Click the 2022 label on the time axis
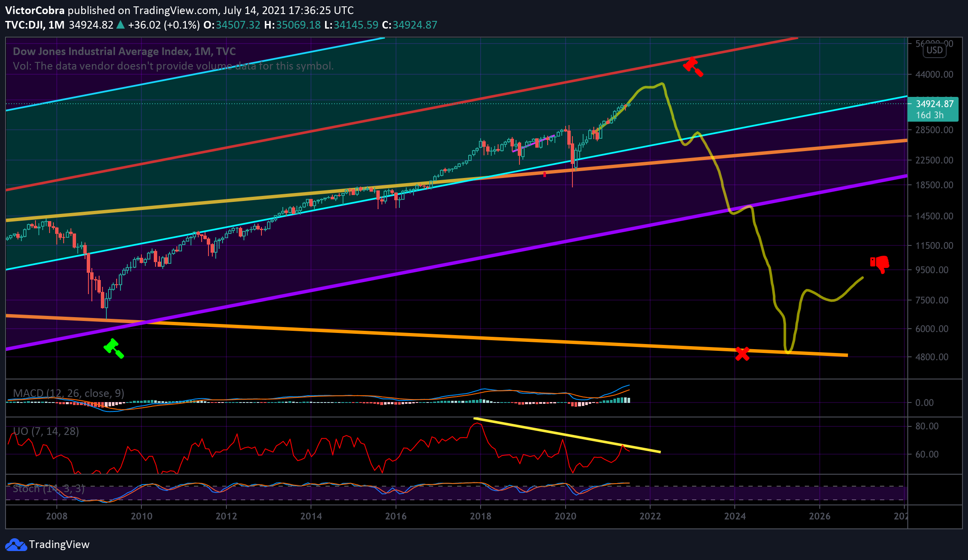The width and height of the screenshot is (968, 560). [650, 516]
